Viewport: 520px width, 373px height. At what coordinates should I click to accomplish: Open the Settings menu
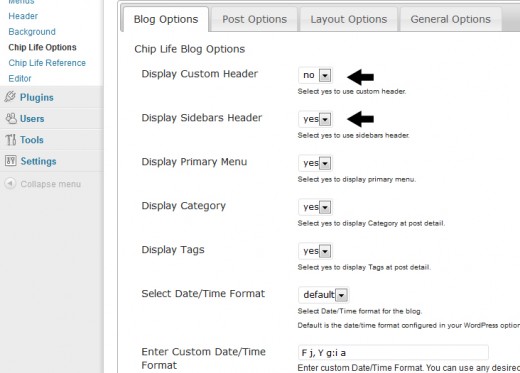(x=38, y=161)
